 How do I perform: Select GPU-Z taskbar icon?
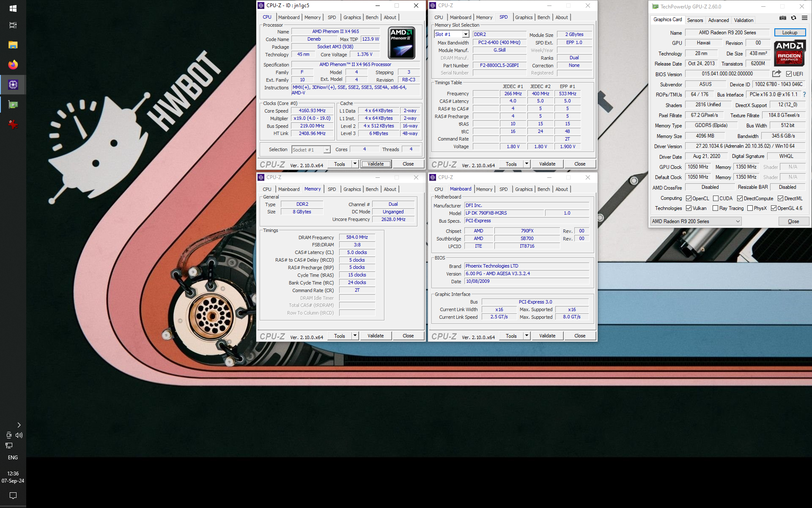13,105
